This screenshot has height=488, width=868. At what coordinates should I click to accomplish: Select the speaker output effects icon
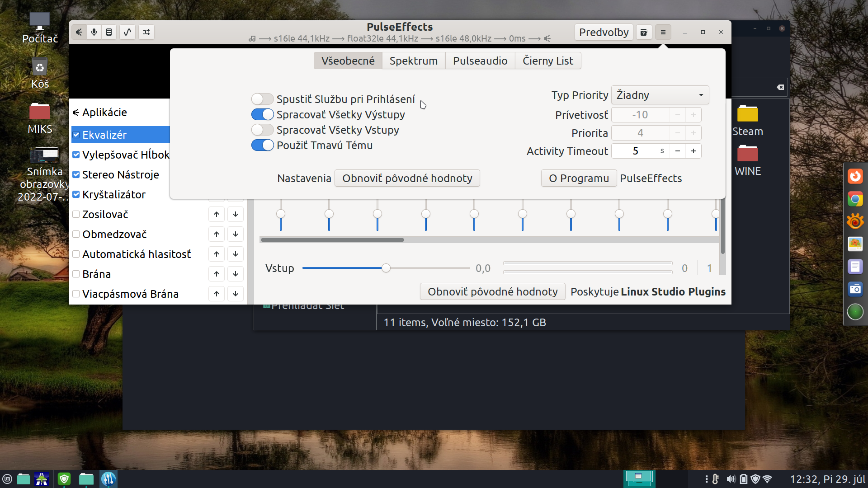pos(79,32)
